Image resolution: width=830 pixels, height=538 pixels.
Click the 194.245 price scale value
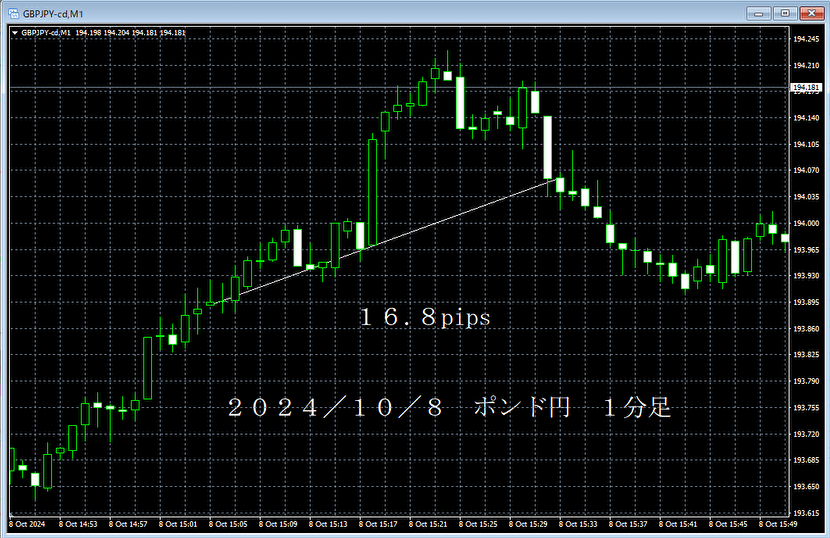(806, 39)
